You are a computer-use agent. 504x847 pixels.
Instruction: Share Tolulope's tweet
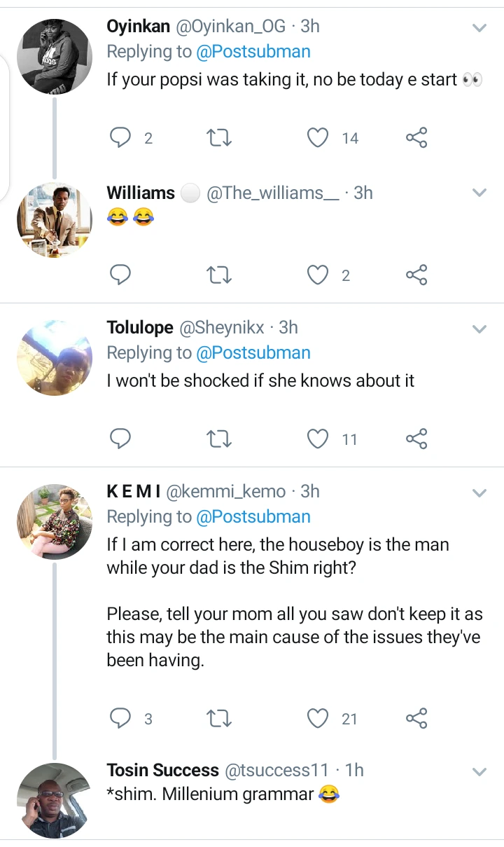pos(416,439)
